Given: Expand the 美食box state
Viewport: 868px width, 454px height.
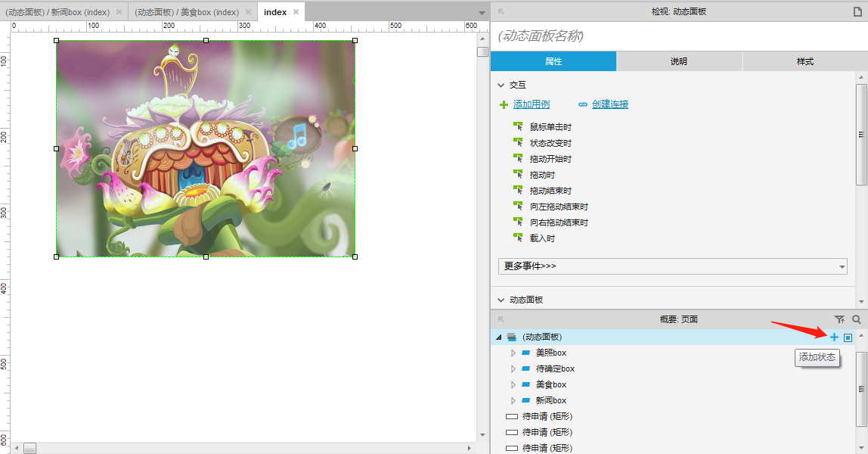Looking at the screenshot, I should point(513,385).
